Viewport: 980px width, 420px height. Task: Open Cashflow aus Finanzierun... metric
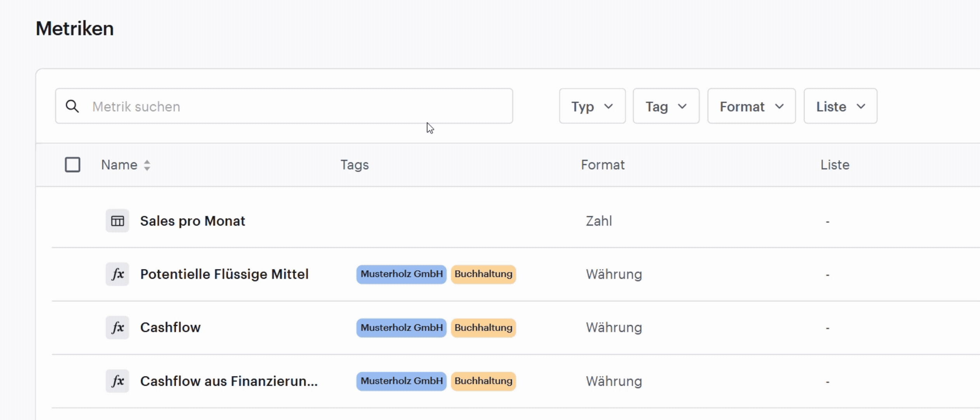229,381
